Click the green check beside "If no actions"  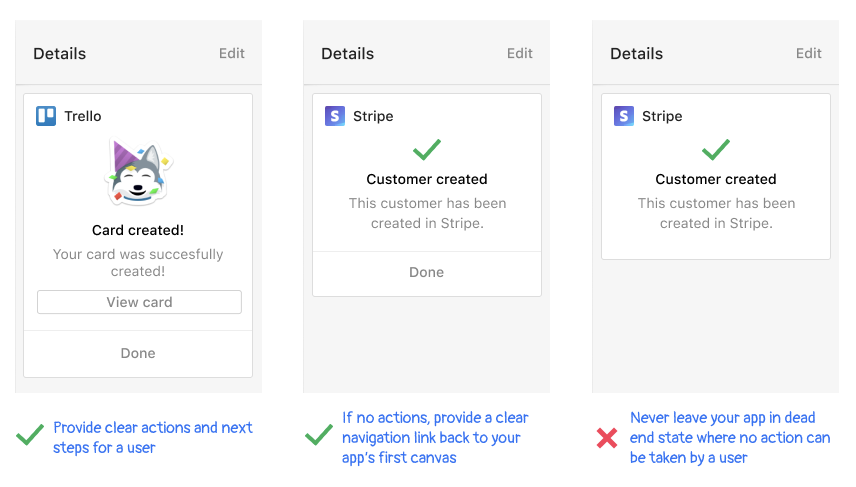pos(319,436)
